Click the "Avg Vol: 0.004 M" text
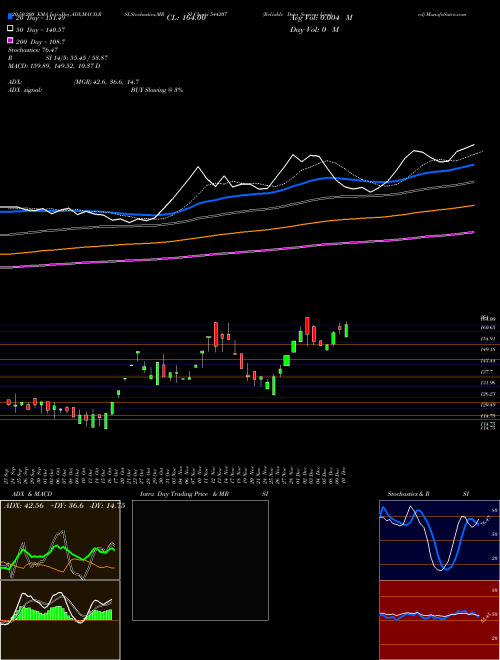 pyautogui.click(x=321, y=18)
